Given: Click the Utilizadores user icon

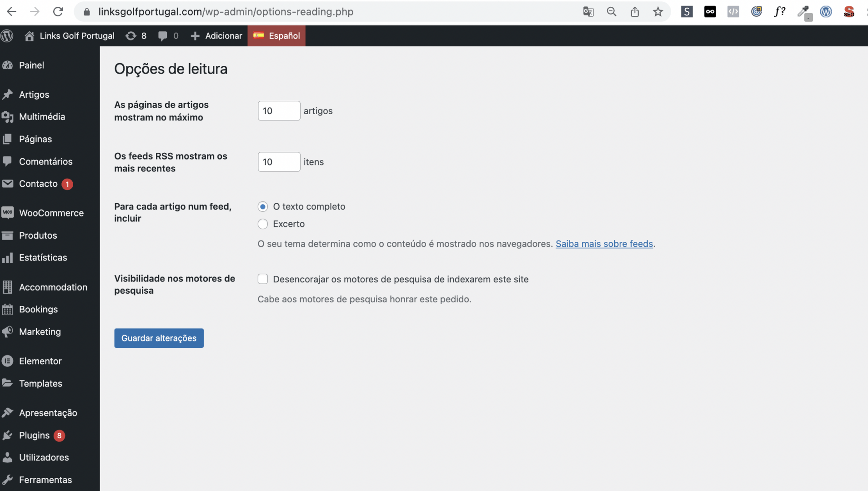Looking at the screenshot, I should click(x=7, y=457).
